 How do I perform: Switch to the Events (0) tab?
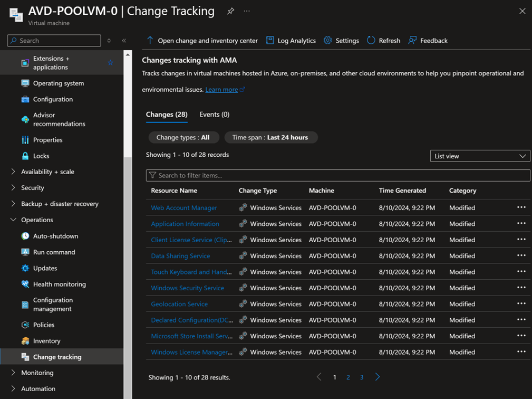tap(215, 115)
